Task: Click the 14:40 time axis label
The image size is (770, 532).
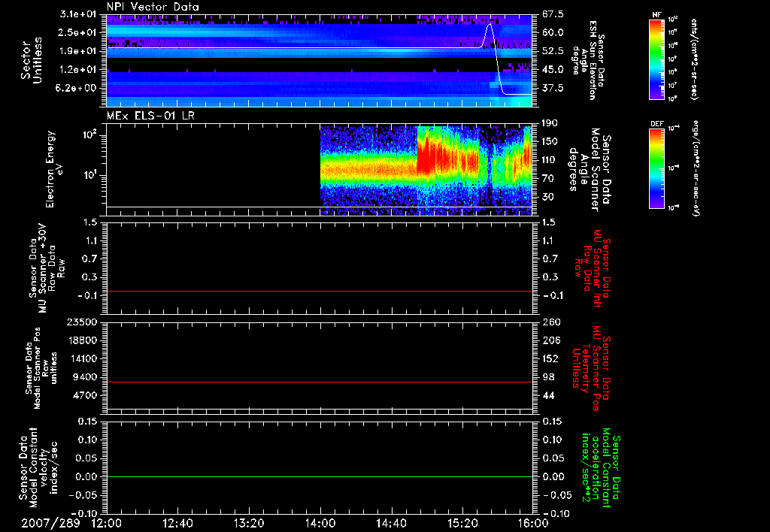Action: pyautogui.click(x=391, y=523)
